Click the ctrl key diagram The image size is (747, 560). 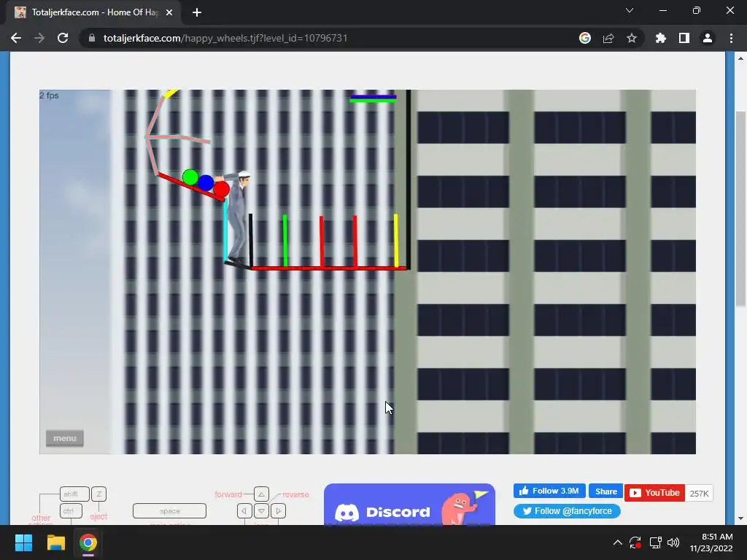point(71,511)
